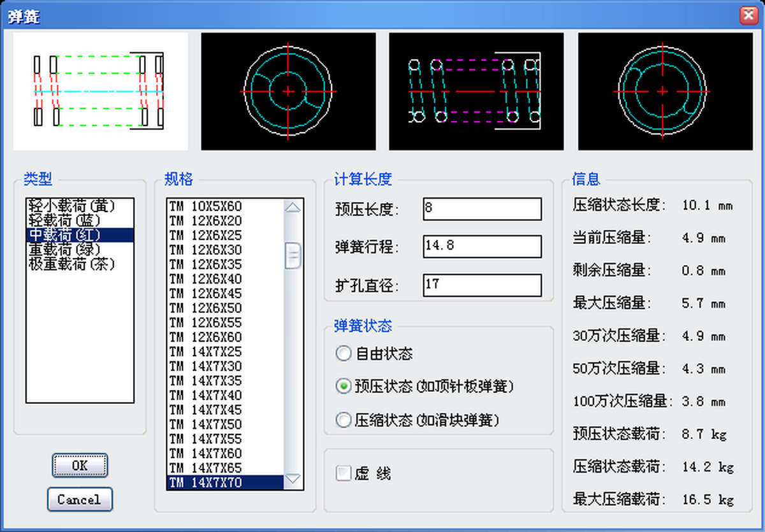
Task: Select the white-background spring side view thumbnail
Action: (x=100, y=92)
